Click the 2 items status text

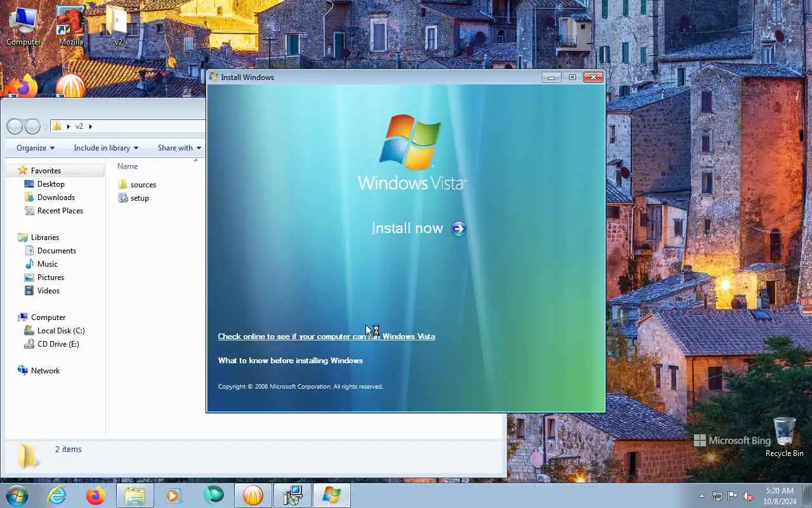pos(68,450)
